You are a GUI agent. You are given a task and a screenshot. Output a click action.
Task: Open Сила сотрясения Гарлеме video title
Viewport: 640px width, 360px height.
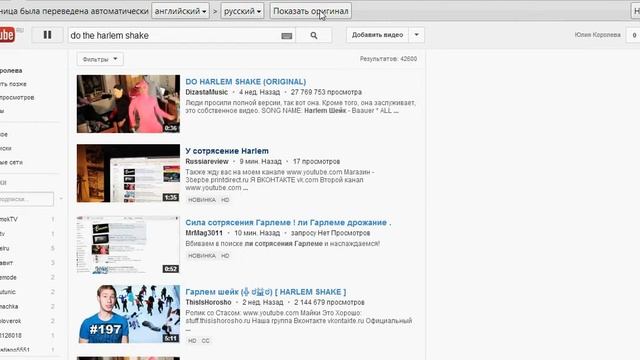[x=288, y=222]
